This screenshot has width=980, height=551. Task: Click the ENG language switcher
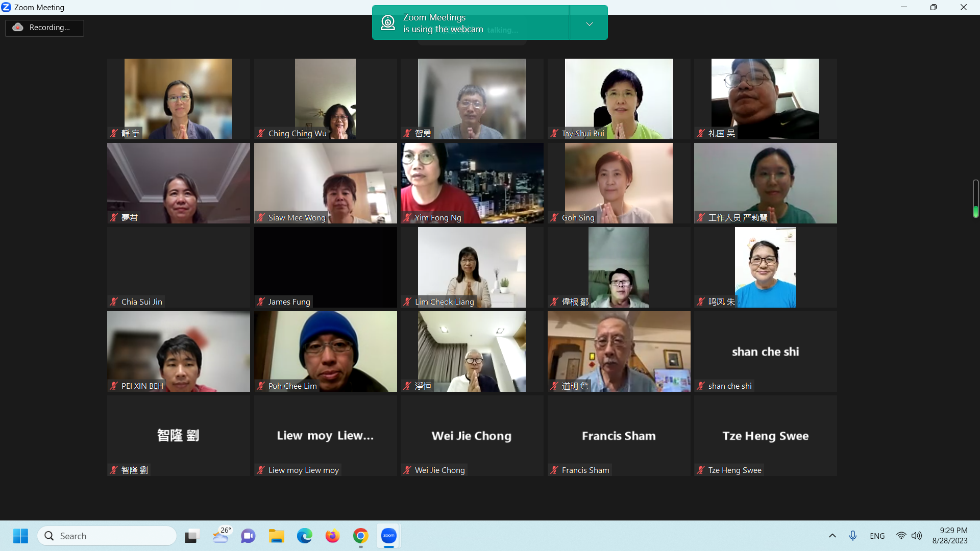(x=877, y=536)
